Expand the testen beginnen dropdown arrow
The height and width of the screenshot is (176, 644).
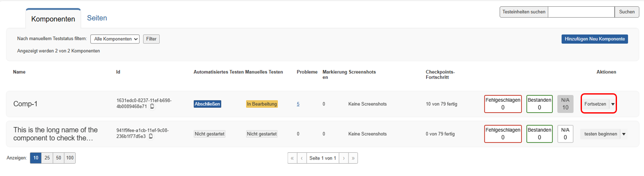(x=624, y=134)
